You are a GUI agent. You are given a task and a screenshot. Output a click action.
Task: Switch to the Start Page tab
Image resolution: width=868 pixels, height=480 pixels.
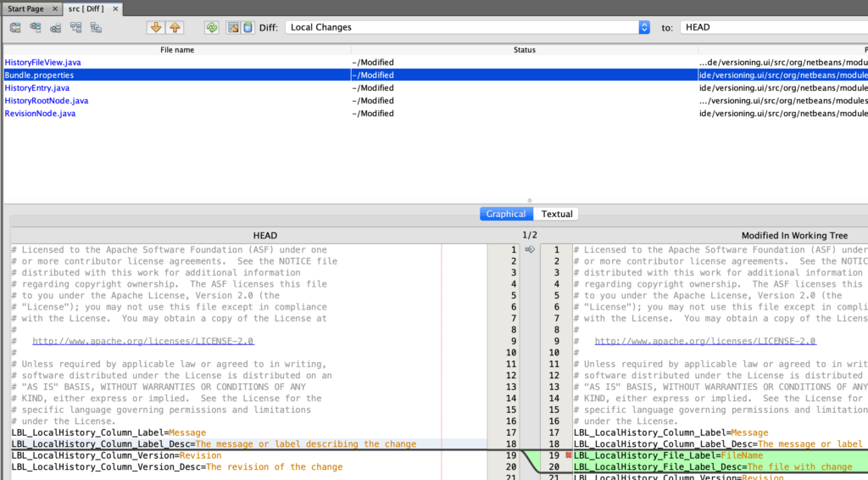(26, 8)
